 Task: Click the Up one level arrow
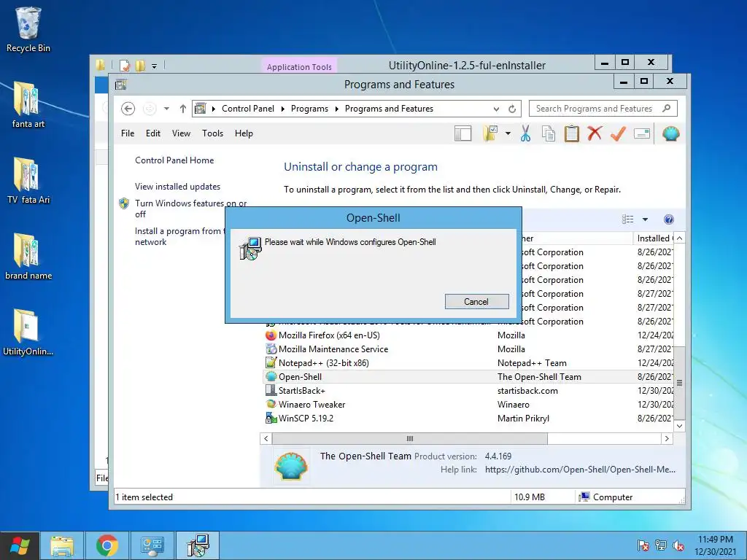(182, 109)
